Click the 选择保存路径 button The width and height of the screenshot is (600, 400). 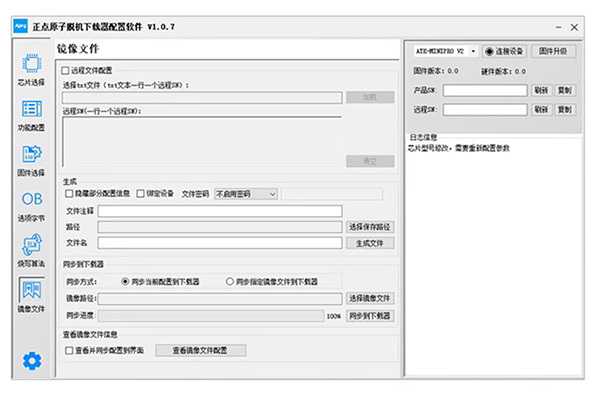pos(370,227)
